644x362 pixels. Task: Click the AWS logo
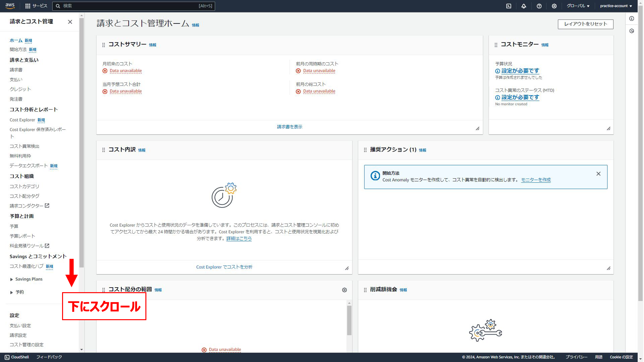(10, 5)
